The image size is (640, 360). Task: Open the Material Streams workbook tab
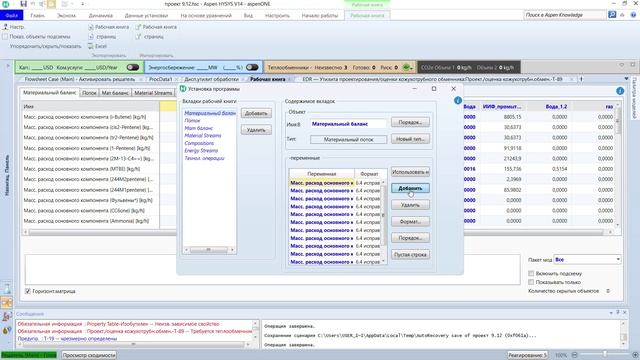(153, 93)
